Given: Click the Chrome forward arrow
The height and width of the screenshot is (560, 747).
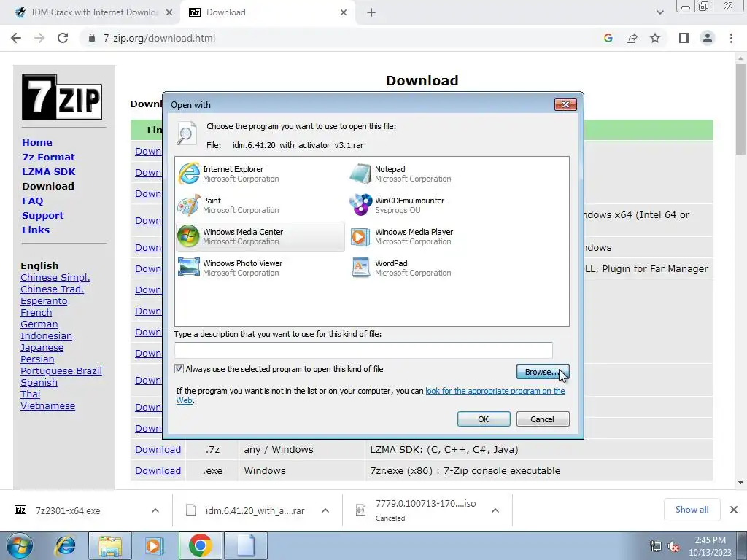Looking at the screenshot, I should pyautogui.click(x=39, y=38).
